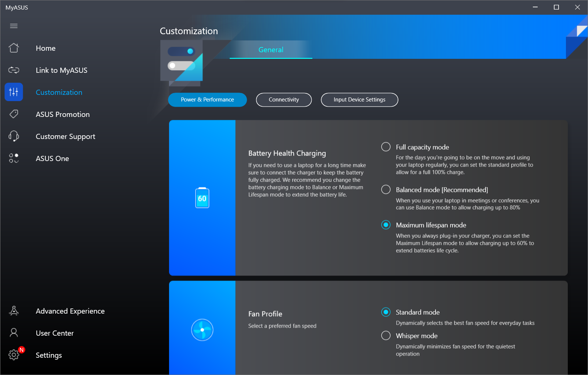
Task: Select Power & Performance category button
Action: point(207,100)
